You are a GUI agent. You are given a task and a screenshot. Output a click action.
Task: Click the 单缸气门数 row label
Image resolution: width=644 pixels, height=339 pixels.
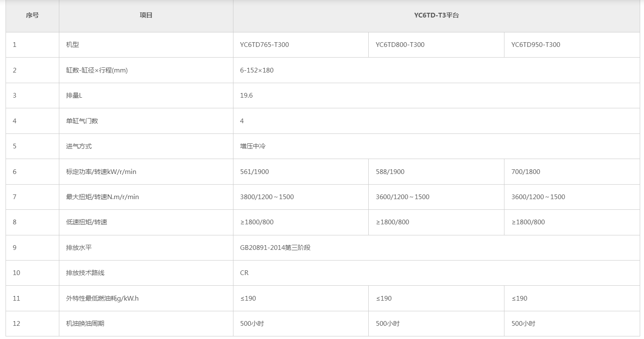tap(82, 121)
